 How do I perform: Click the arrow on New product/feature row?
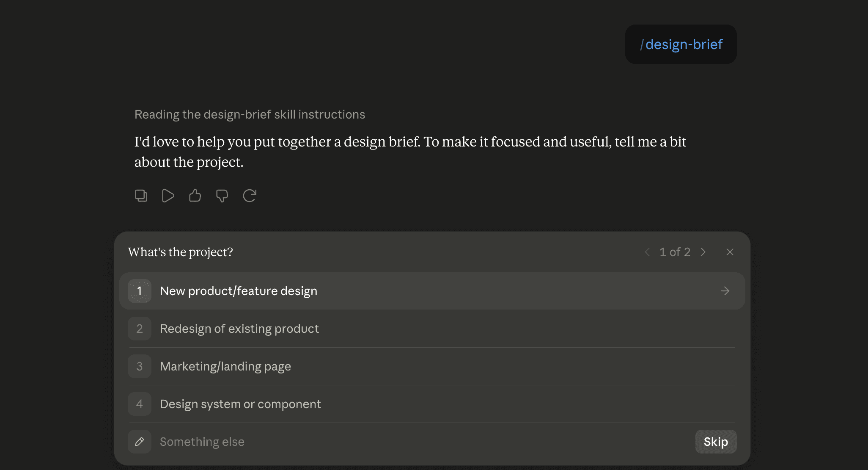pyautogui.click(x=725, y=291)
